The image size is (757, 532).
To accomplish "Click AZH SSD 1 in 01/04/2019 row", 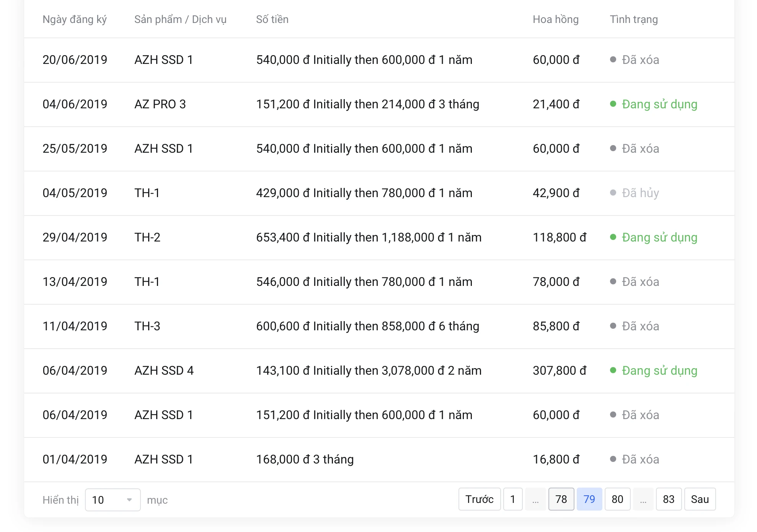I will point(163,459).
